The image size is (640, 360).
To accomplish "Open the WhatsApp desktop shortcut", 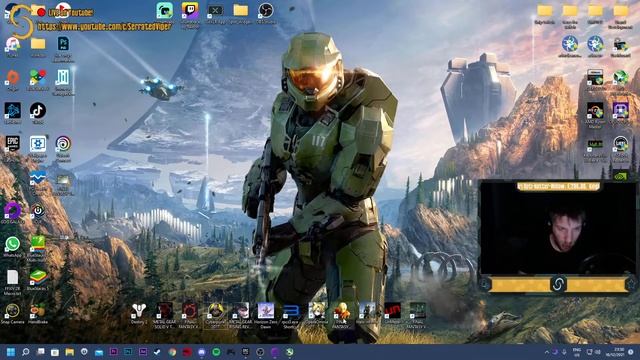I will click(x=12, y=244).
